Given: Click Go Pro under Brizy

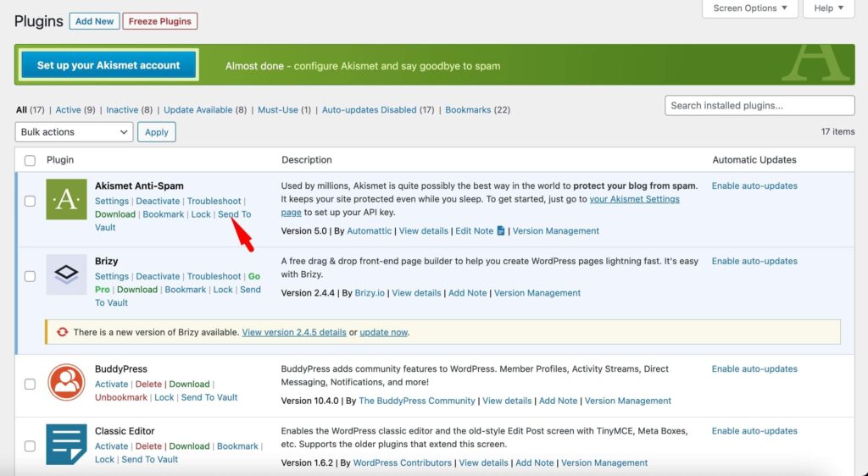Looking at the screenshot, I should pos(254,276).
